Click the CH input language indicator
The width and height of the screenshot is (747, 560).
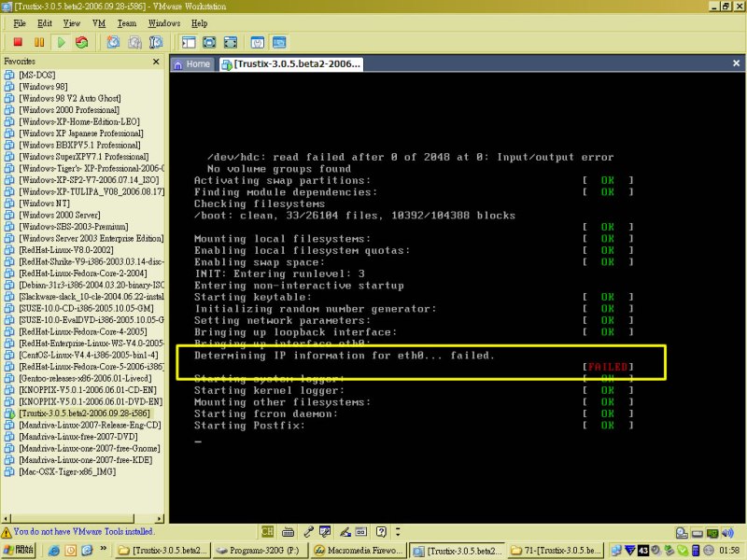coord(267,531)
